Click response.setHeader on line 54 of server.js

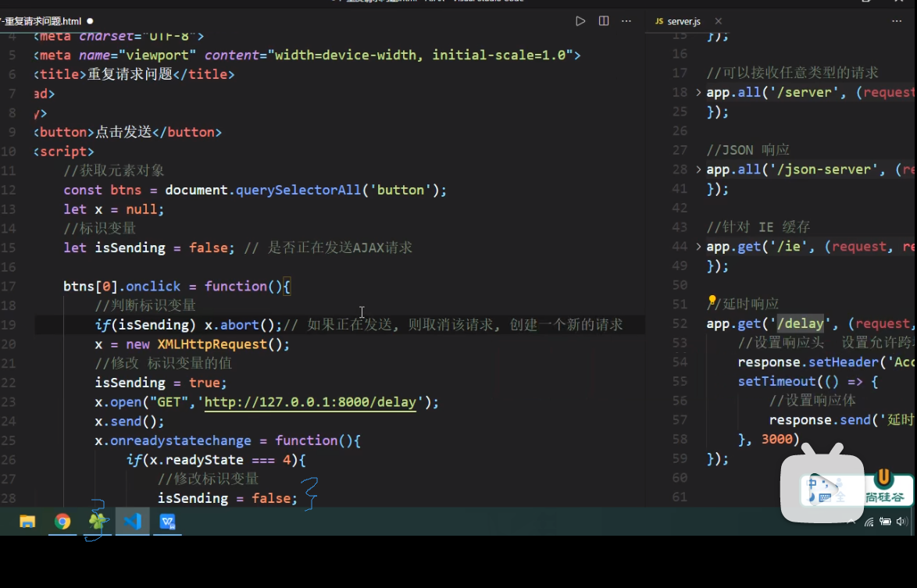808,362
